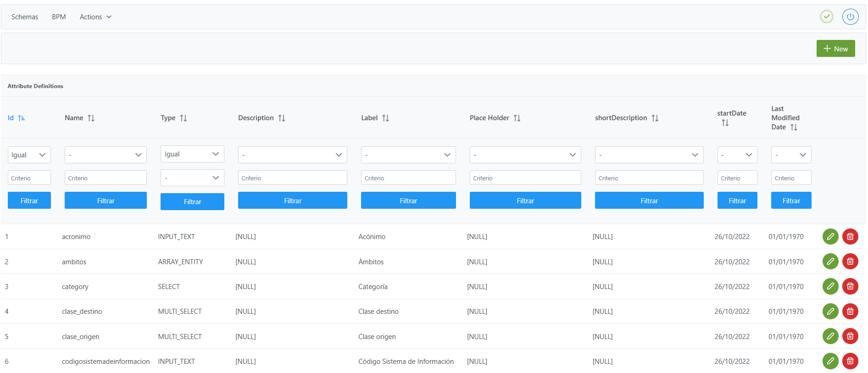The width and height of the screenshot is (868, 373).
Task: Sort by Last Modified Date column
Action: [x=794, y=128]
